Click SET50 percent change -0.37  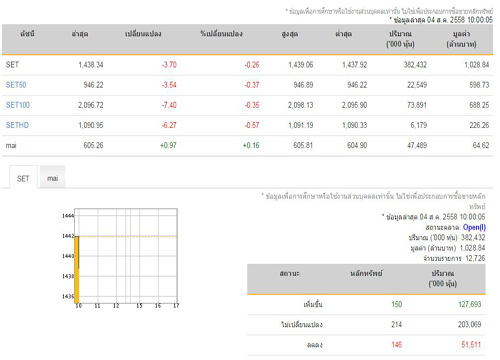tap(252, 85)
